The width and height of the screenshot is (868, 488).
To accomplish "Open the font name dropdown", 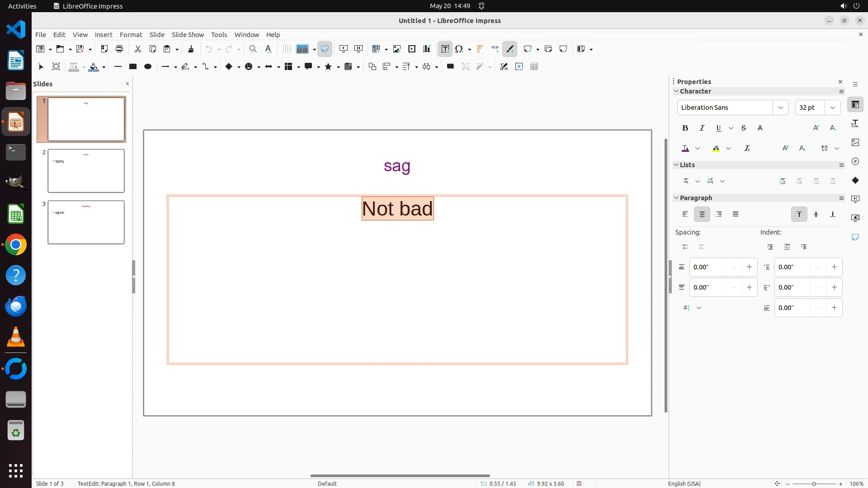I will click(780, 108).
